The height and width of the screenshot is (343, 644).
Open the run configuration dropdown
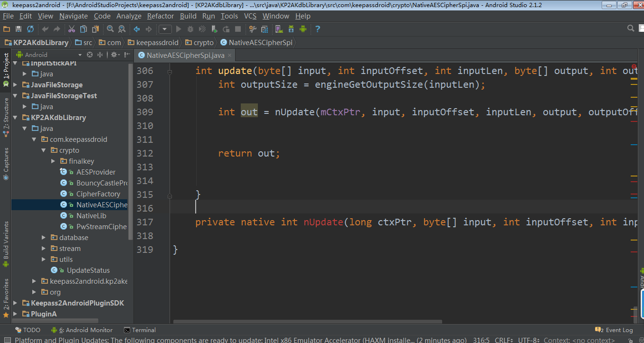[165, 29]
